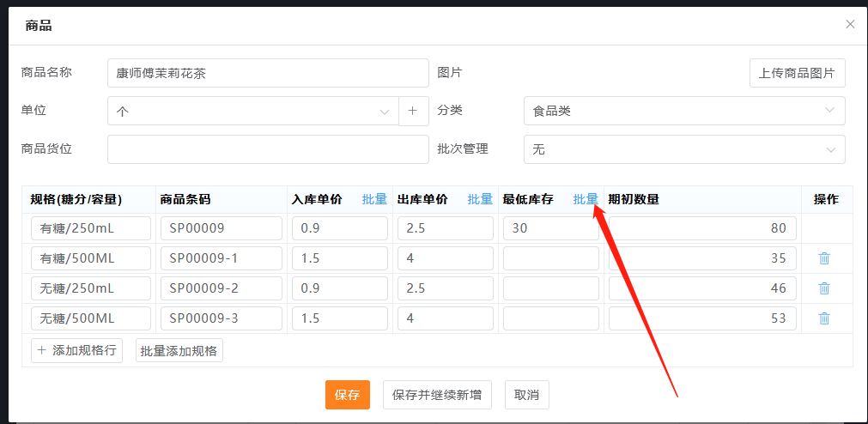Screen dimensions: 868x424
Task: Click the 批量添加规格 button
Action: (179, 350)
